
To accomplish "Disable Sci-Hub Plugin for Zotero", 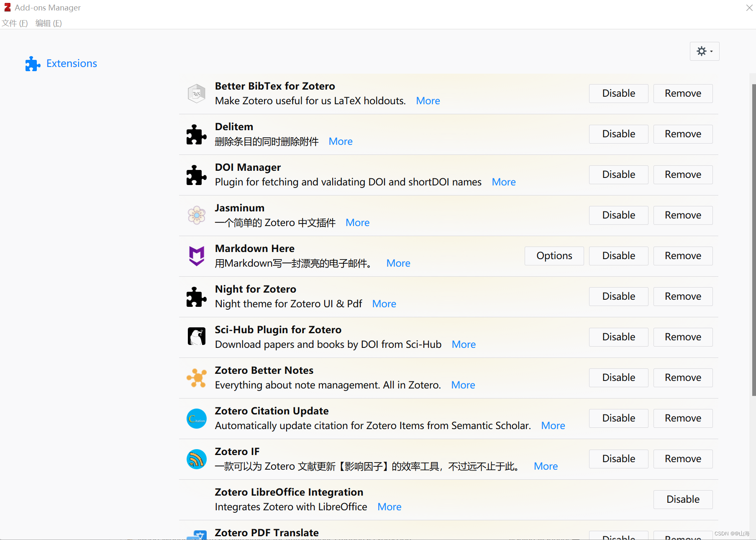I will tap(618, 337).
